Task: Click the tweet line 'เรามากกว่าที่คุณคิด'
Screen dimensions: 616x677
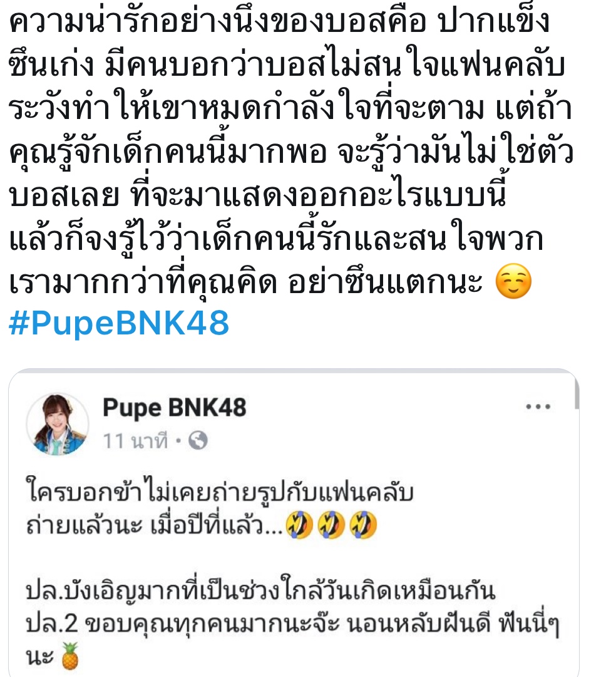Action: tap(245, 282)
